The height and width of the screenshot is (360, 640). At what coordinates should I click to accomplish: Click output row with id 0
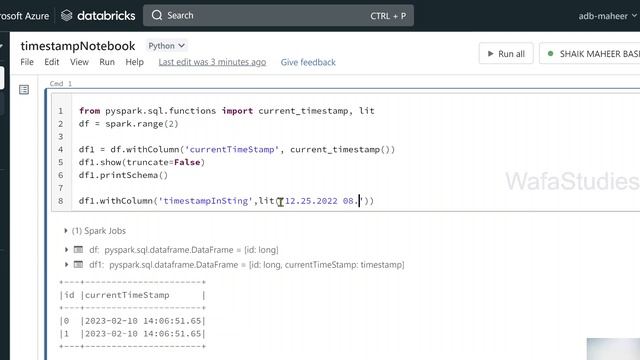tap(133, 321)
